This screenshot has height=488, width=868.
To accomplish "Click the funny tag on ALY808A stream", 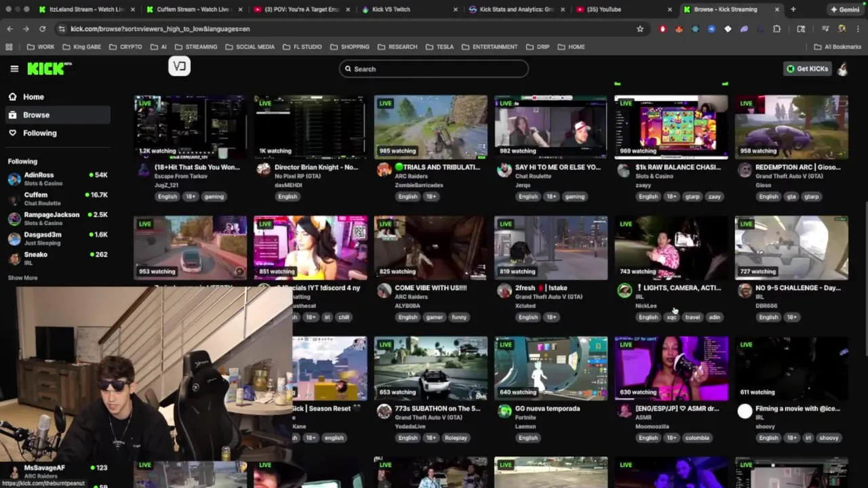I will [459, 317].
